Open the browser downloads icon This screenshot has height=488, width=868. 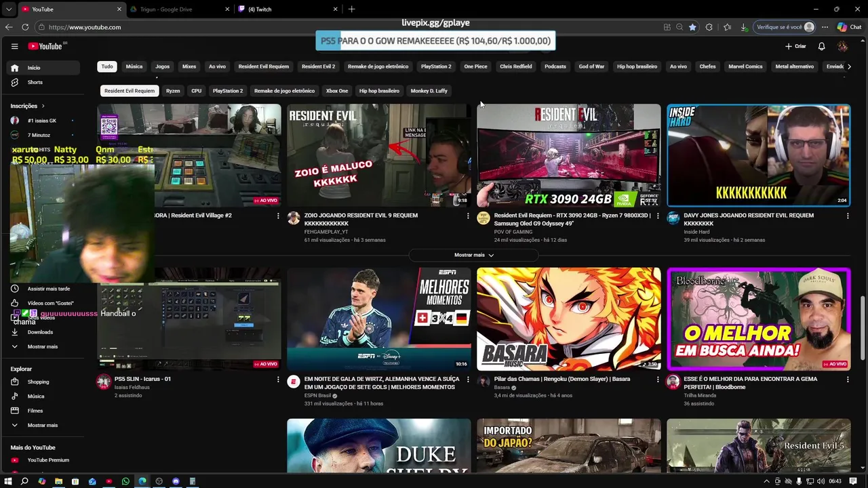click(744, 27)
